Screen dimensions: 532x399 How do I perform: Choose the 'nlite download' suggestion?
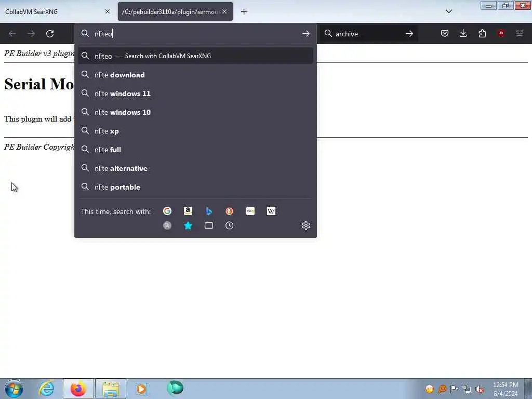pyautogui.click(x=195, y=75)
